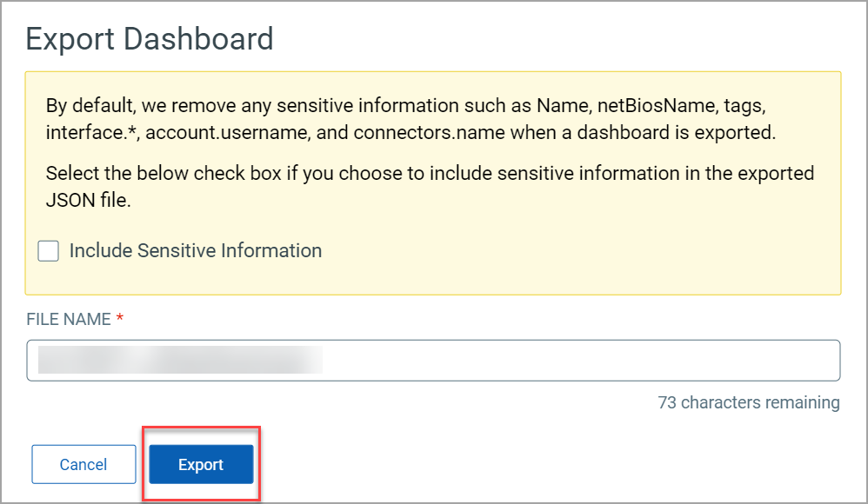Enable the Include Sensitive Information checkbox
The height and width of the screenshot is (504, 868).
point(48,250)
